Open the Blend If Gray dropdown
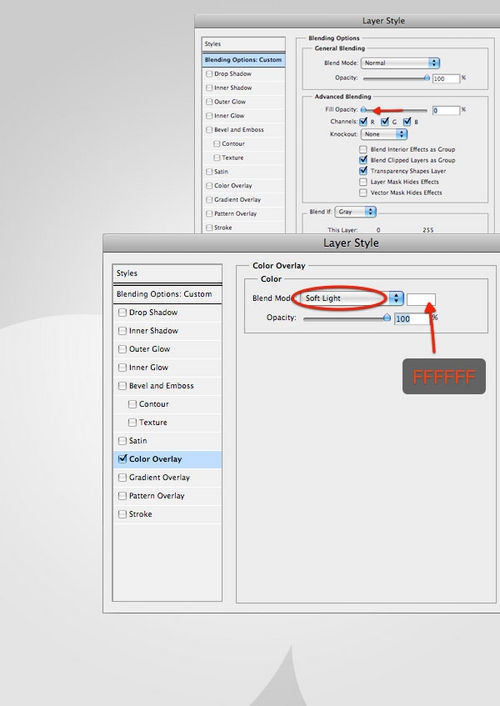 pyautogui.click(x=355, y=212)
